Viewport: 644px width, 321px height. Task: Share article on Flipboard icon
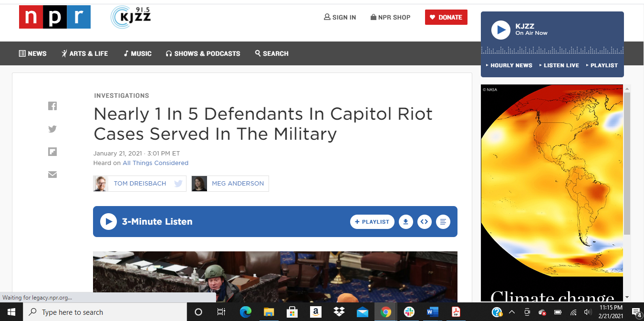coord(52,152)
